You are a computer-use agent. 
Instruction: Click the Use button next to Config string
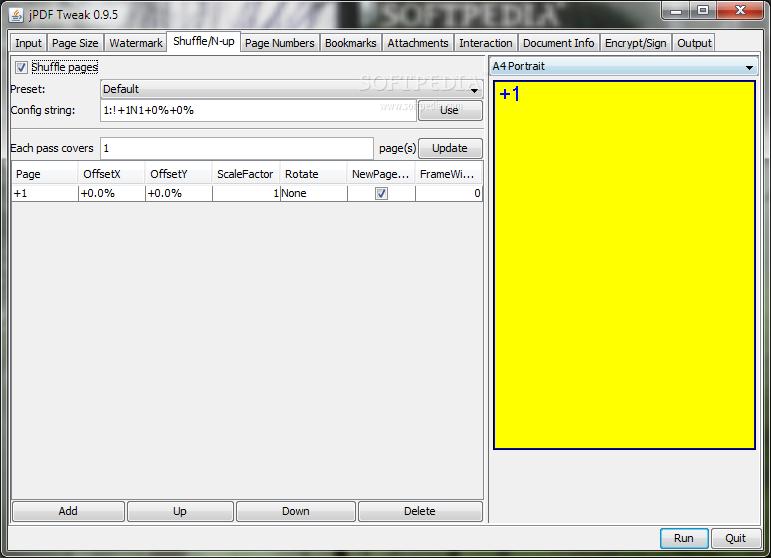(x=450, y=110)
